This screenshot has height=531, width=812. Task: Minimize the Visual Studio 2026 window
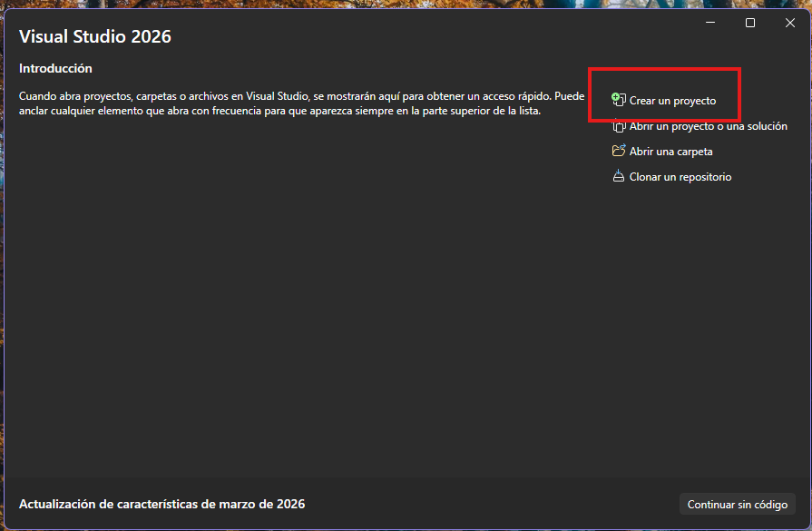tap(710, 24)
